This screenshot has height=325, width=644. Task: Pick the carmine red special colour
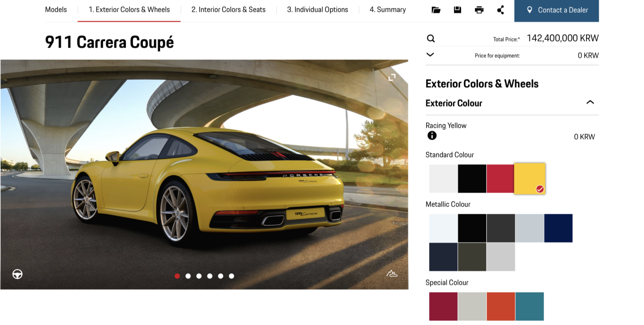(443, 306)
